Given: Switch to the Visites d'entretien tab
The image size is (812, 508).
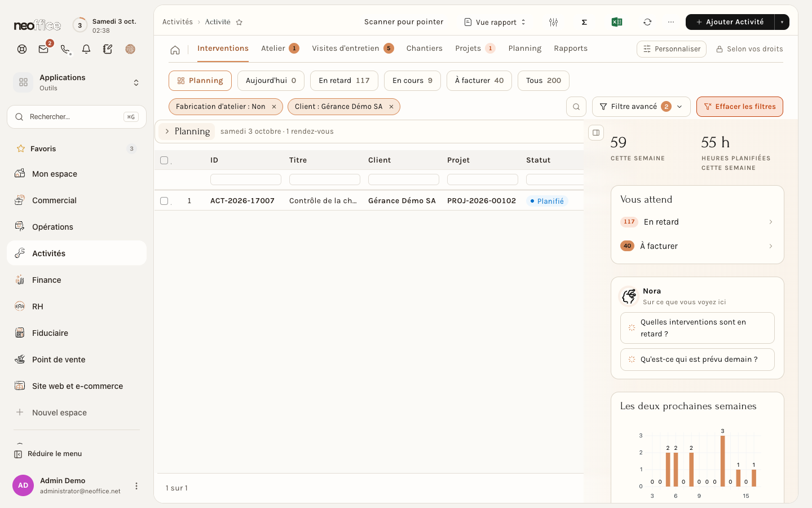Looking at the screenshot, I should 352,49.
